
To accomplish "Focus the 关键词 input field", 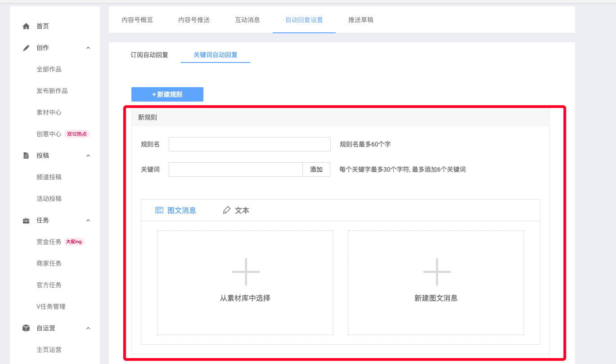I will click(x=236, y=169).
